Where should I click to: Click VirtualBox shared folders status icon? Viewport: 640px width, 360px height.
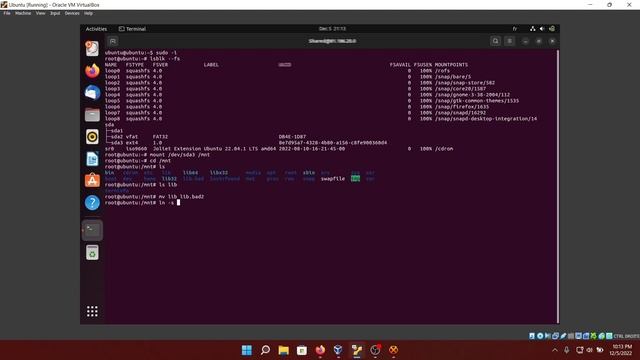(571, 336)
